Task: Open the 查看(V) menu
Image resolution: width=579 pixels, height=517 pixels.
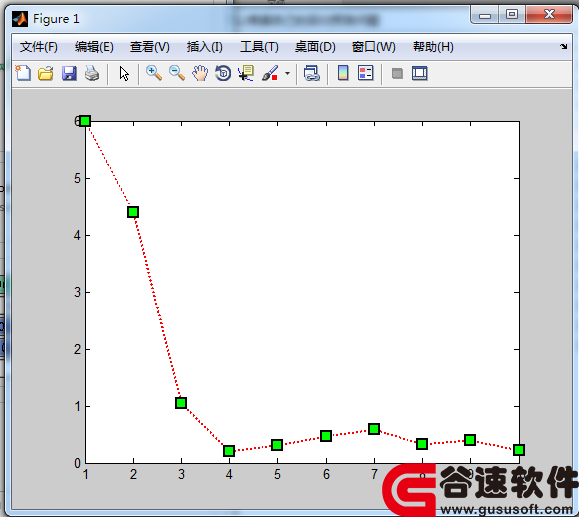Action: click(150, 47)
